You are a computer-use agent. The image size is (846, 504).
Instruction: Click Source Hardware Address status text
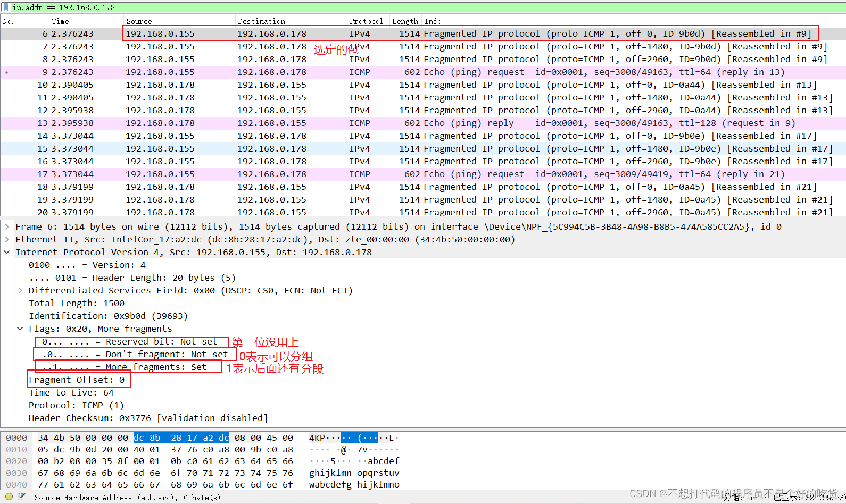click(x=128, y=498)
